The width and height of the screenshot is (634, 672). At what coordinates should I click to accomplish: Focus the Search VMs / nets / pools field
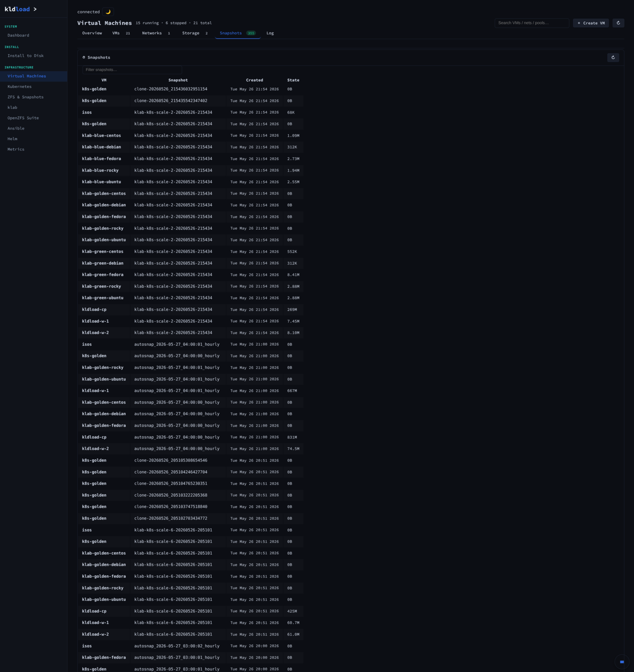click(x=532, y=23)
